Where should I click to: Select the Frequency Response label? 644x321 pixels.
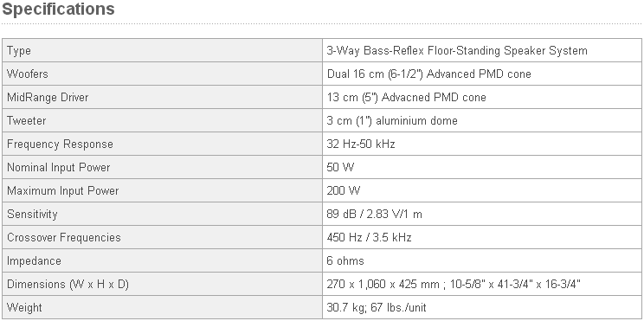(x=60, y=144)
